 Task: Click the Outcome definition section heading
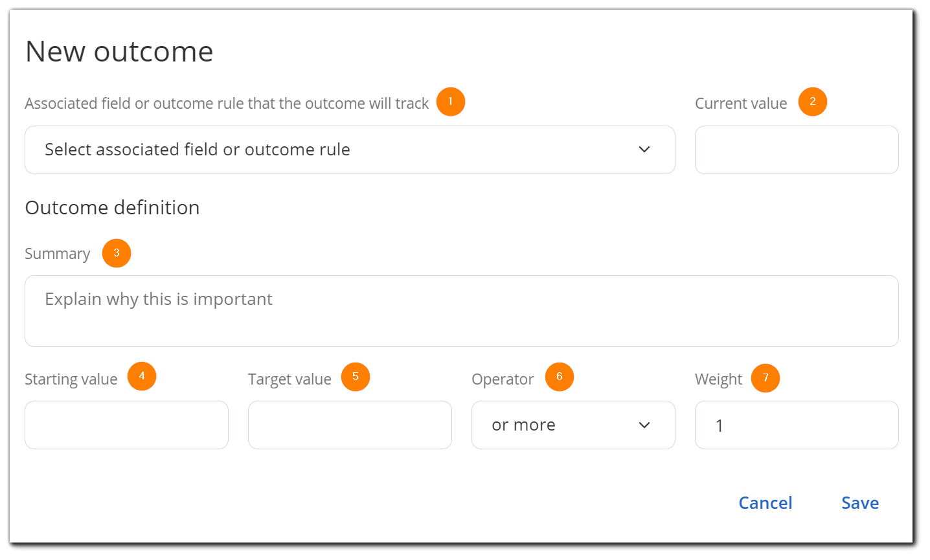111,207
